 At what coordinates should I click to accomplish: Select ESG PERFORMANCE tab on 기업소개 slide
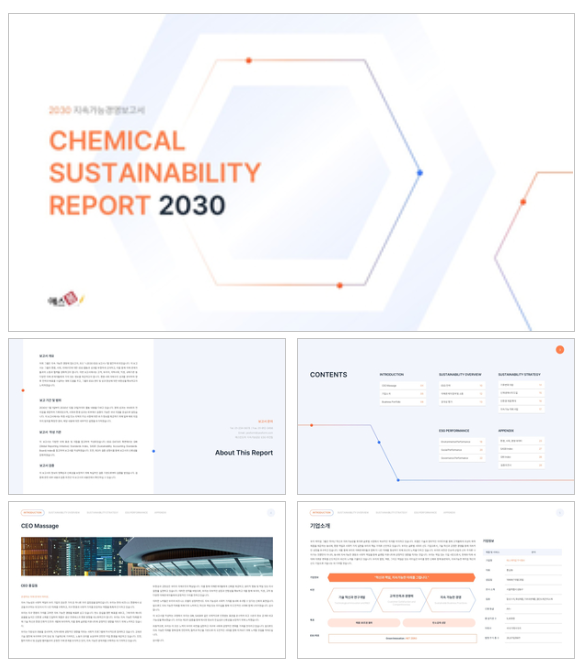click(425, 513)
